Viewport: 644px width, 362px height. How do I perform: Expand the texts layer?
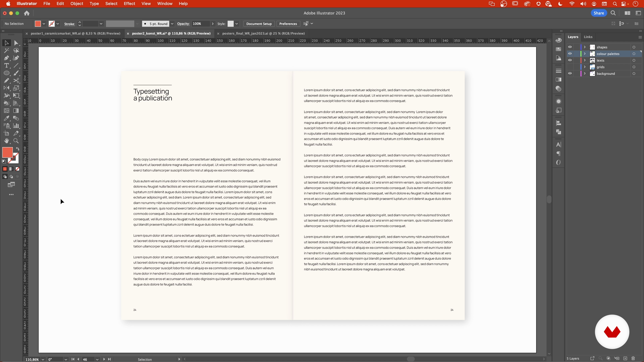[x=585, y=60]
